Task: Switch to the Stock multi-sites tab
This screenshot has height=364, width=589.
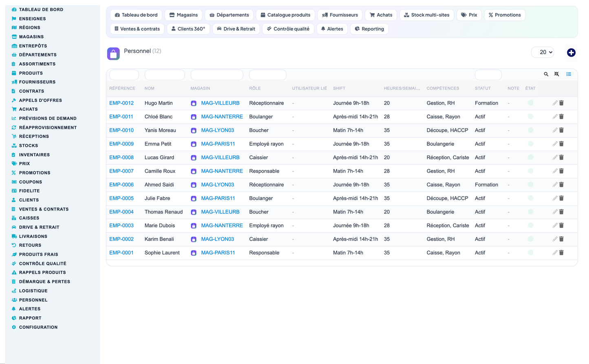Action: [x=427, y=15]
